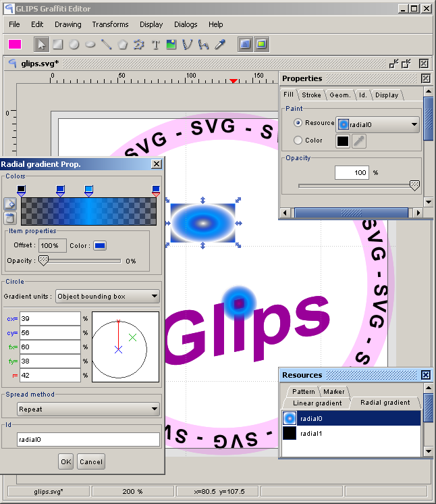Click the Offset 100% field
Viewport: 436px width, 504px height.
click(53, 245)
